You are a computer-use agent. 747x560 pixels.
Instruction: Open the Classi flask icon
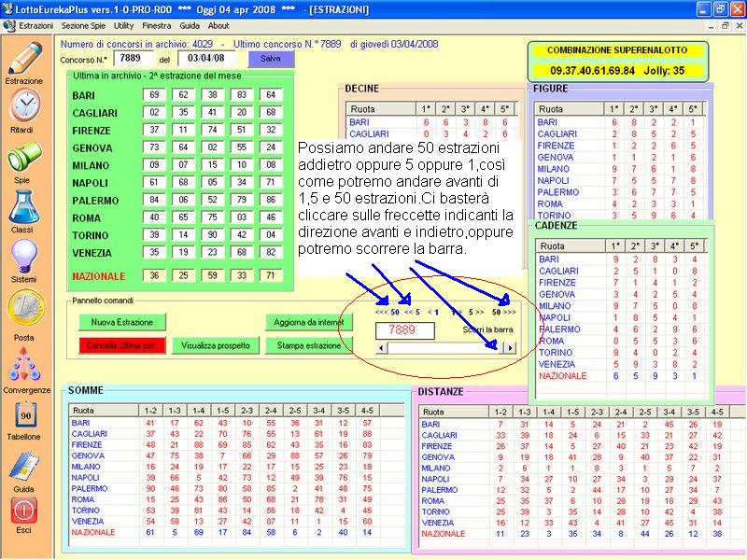point(23,206)
